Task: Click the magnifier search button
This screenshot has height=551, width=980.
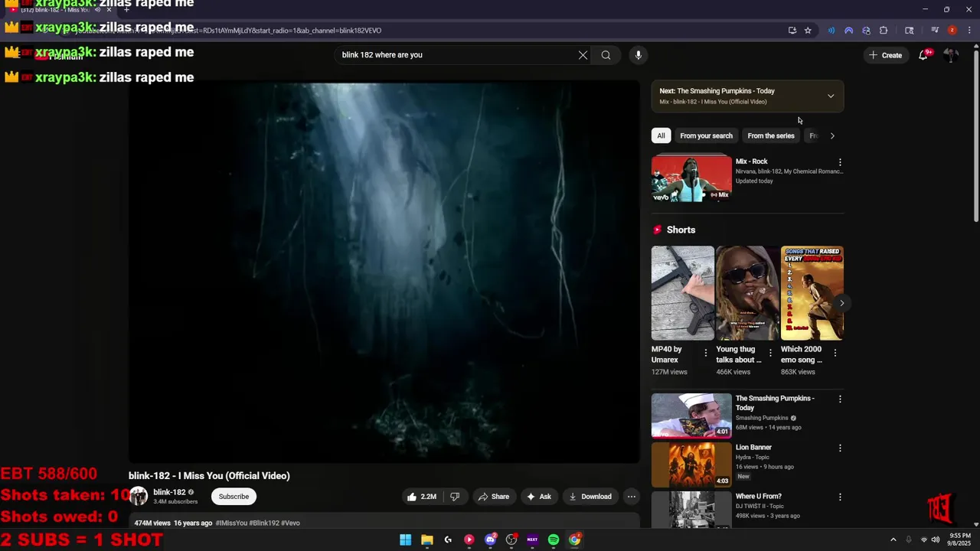Action: click(606, 55)
